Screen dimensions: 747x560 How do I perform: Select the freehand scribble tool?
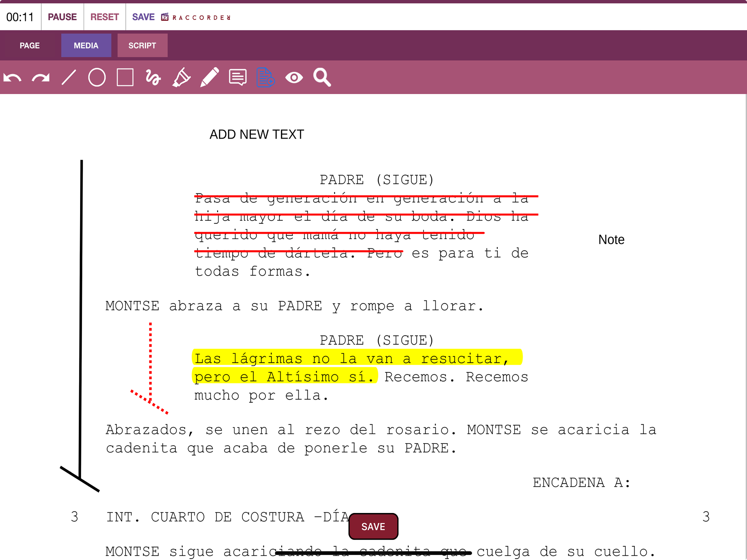coord(153,77)
